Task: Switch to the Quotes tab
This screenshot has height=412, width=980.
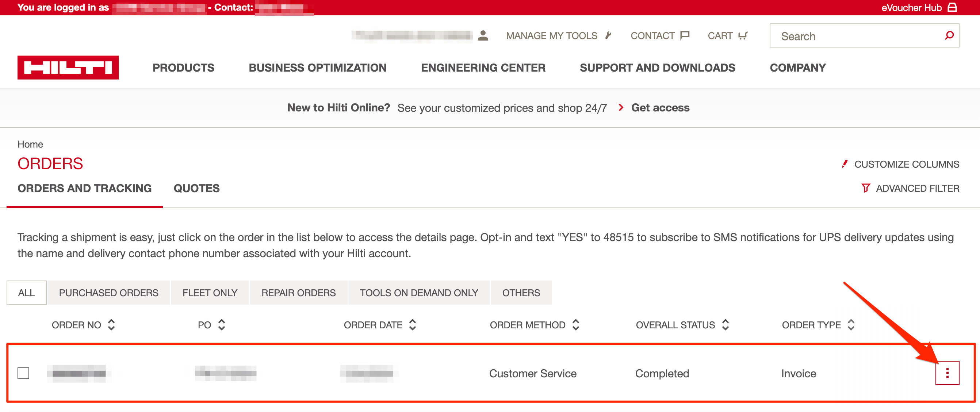Action: [196, 188]
